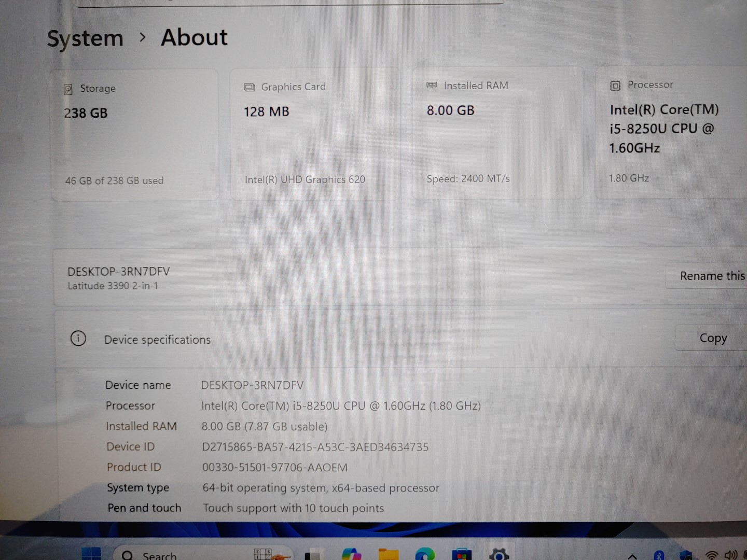The height and width of the screenshot is (560, 747).
Task: Launch File Explorer from the taskbar
Action: coord(388,555)
